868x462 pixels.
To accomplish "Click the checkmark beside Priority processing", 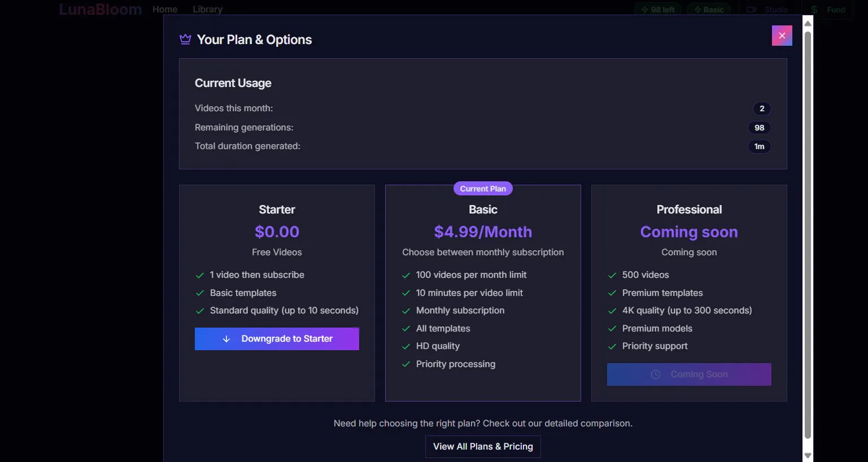I will point(405,364).
